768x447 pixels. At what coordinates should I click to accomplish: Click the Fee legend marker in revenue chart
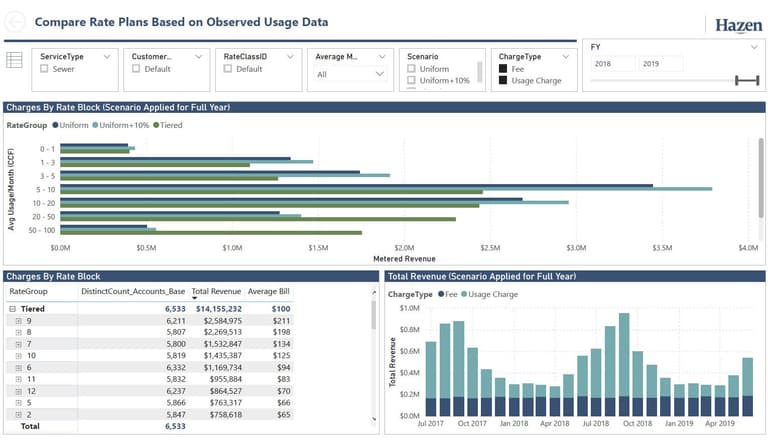pyautogui.click(x=441, y=295)
